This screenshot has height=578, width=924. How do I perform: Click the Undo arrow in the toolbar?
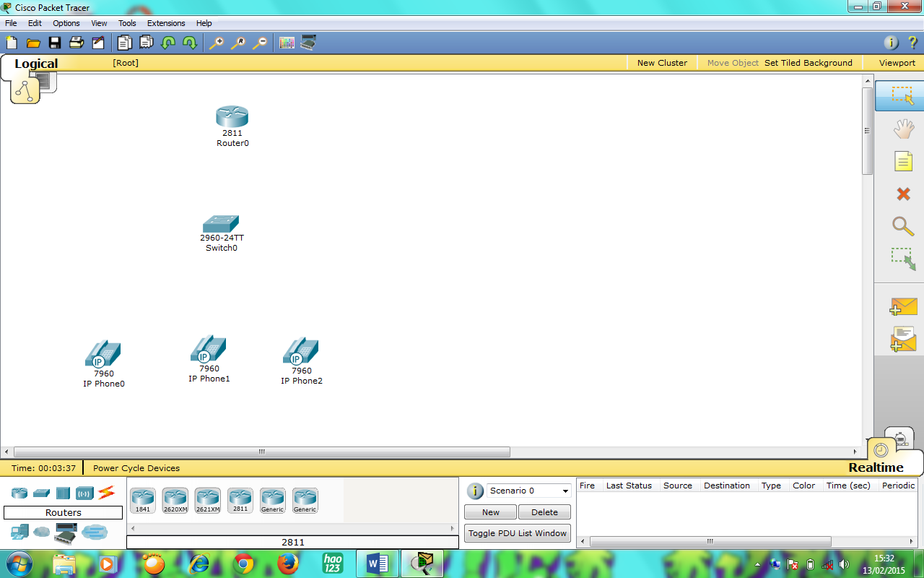[x=167, y=43]
